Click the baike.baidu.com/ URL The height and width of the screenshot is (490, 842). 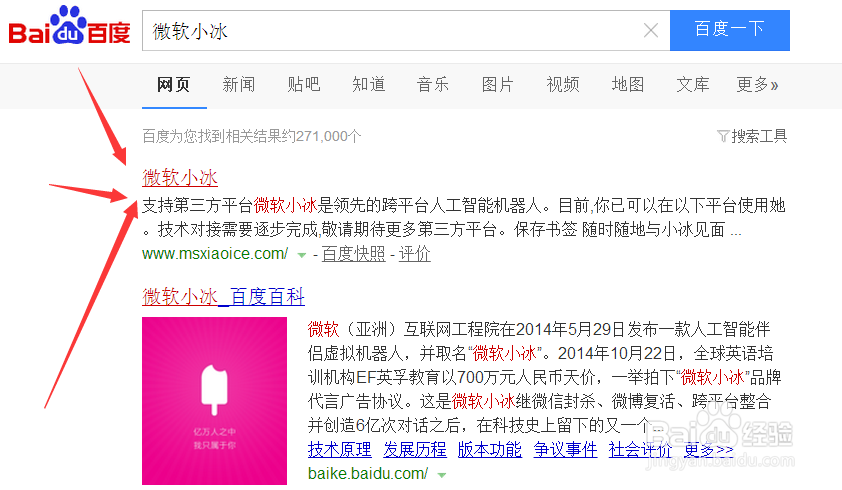click(368, 473)
